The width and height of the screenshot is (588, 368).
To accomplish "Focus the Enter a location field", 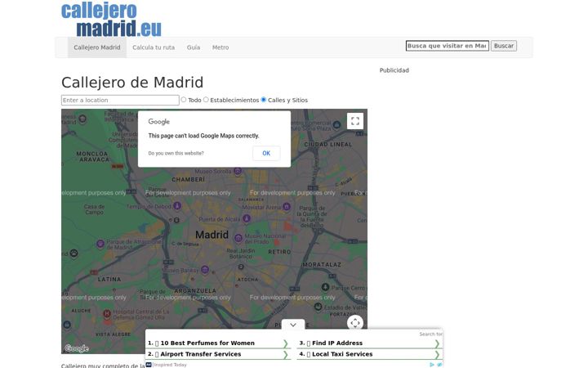I will 120,101.
